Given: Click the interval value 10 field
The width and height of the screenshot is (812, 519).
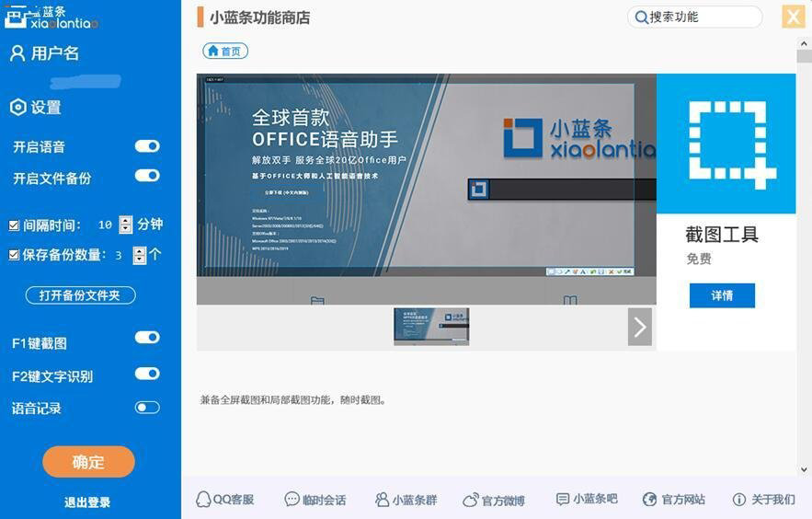Looking at the screenshot, I should (106, 225).
